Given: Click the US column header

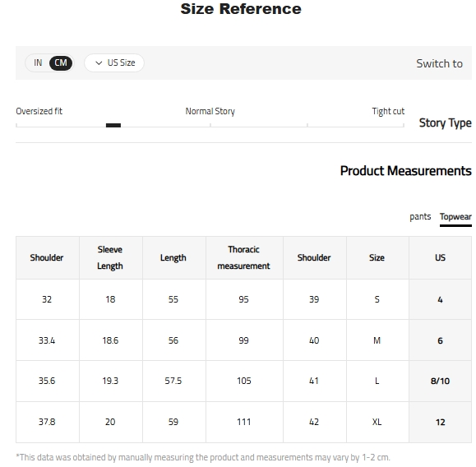Looking at the screenshot, I should click(440, 258).
